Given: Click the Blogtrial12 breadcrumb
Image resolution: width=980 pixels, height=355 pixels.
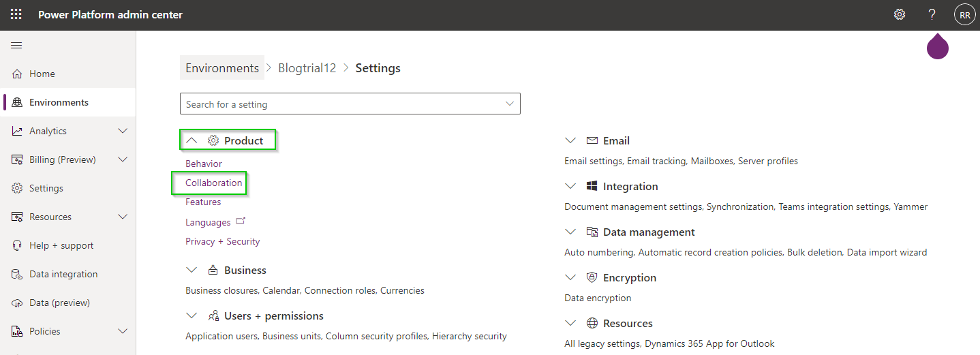Looking at the screenshot, I should coord(307,67).
